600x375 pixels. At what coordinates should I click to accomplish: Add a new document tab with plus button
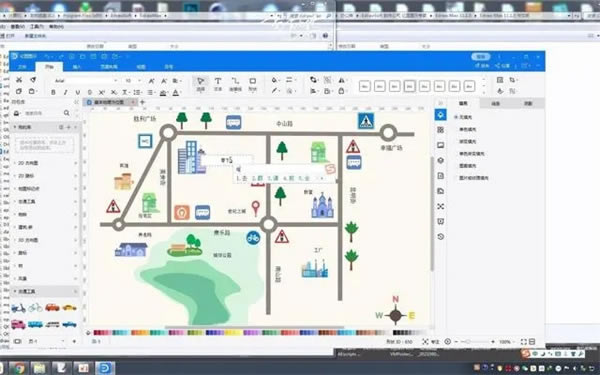[142, 102]
